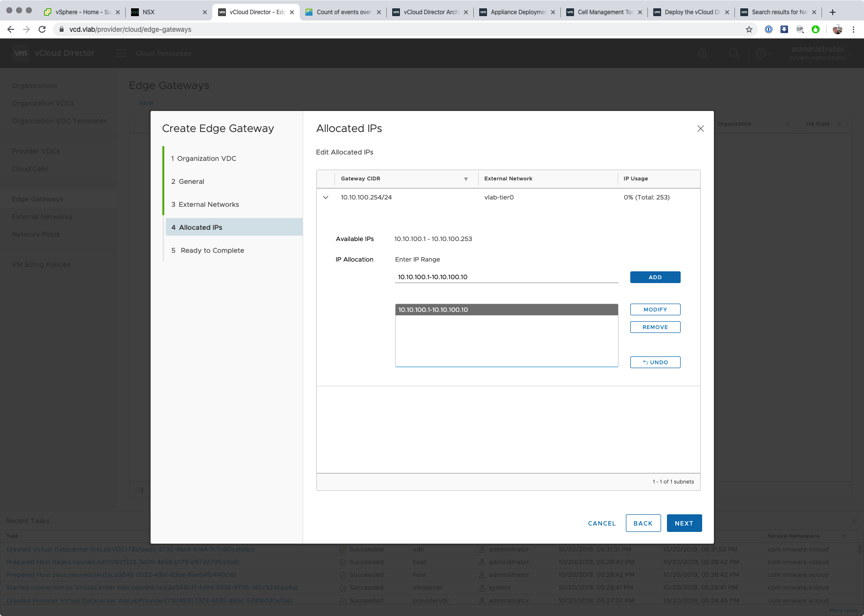Select the 10.10.100.1-10.10.100.10 list entry
The width and height of the screenshot is (864, 616).
507,309
